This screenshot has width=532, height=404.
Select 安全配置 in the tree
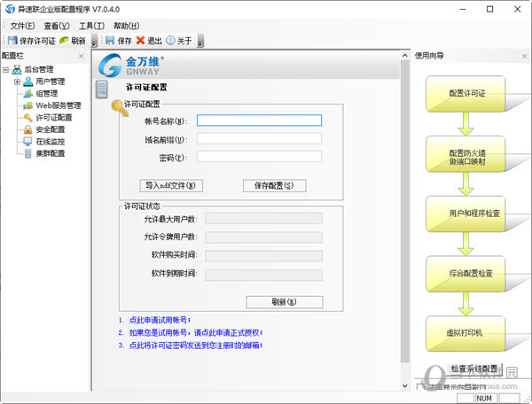51,129
